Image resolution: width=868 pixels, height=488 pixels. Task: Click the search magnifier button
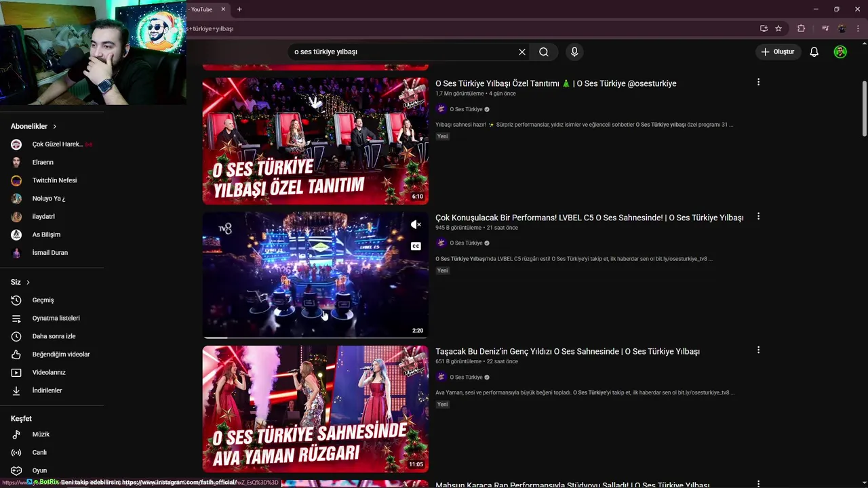(544, 52)
